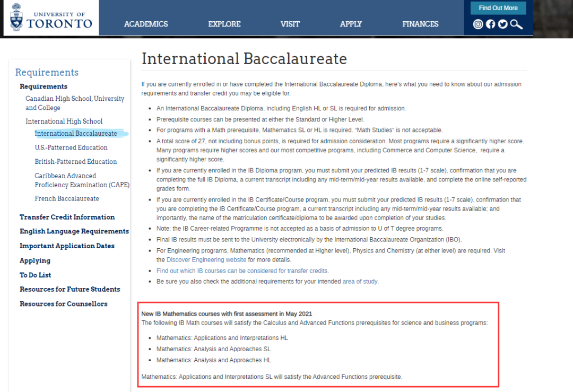Image resolution: width=573 pixels, height=392 pixels.
Task: Click the University of Toronto logo
Action: (x=51, y=18)
